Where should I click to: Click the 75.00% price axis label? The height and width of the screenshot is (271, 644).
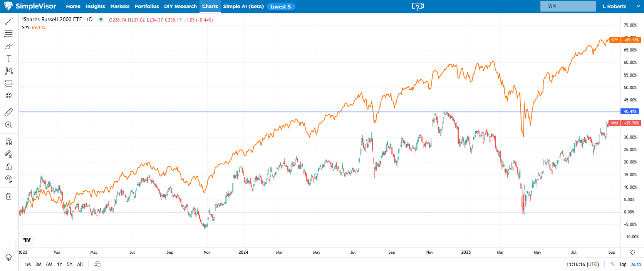[x=630, y=25]
